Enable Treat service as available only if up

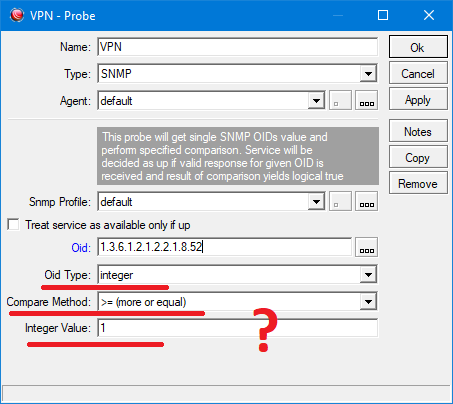click(x=13, y=224)
